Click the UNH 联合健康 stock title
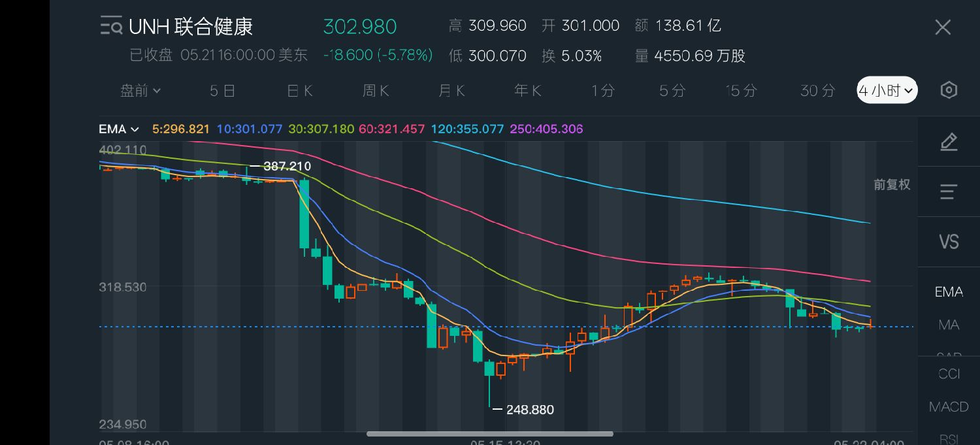Screen dimensions: 980x445 191,27
